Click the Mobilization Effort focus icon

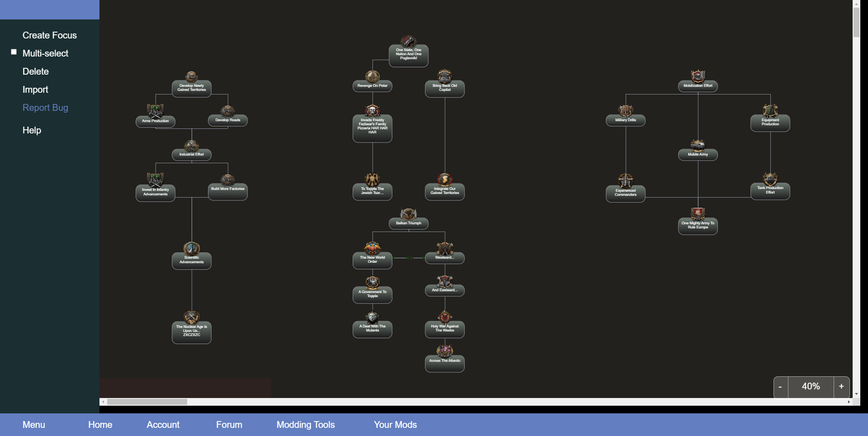pos(698,76)
